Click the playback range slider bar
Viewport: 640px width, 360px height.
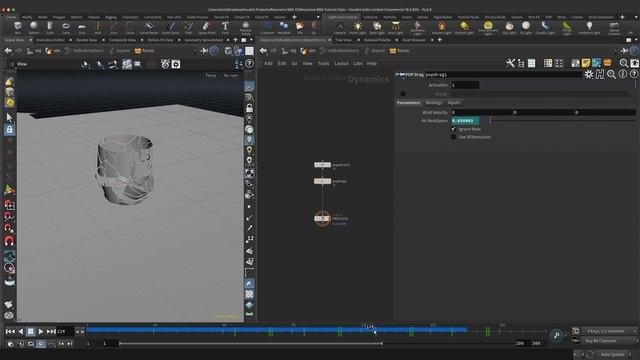(251, 344)
